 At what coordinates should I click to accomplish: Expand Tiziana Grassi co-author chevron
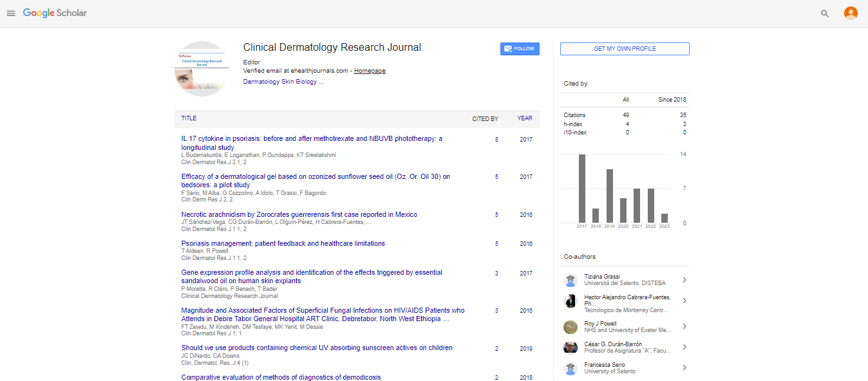pyautogui.click(x=684, y=280)
